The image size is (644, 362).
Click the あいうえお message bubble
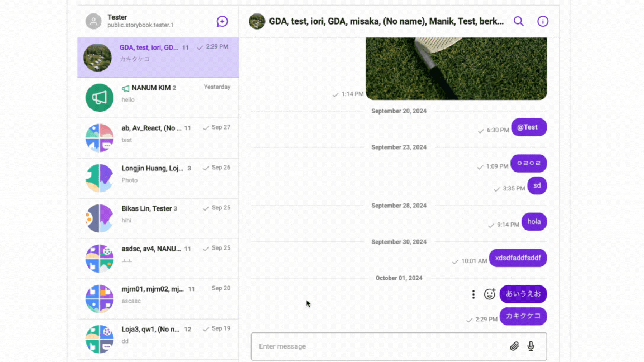523,294
